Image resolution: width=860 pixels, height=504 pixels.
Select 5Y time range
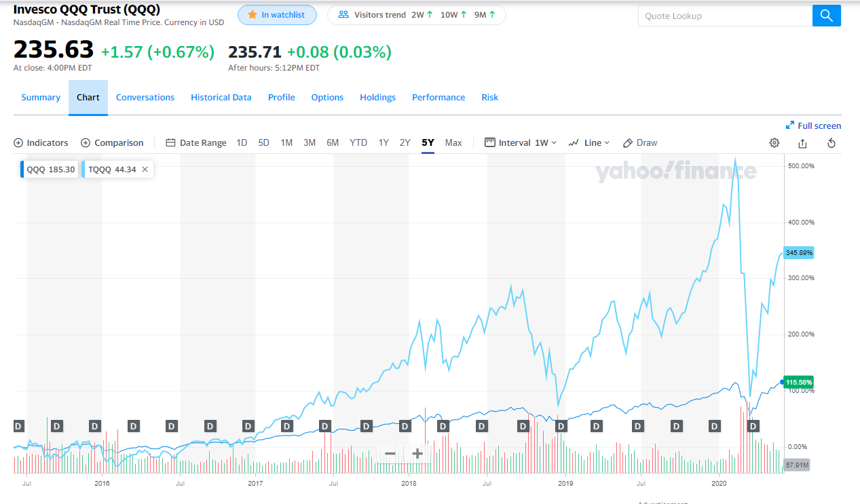(x=428, y=143)
